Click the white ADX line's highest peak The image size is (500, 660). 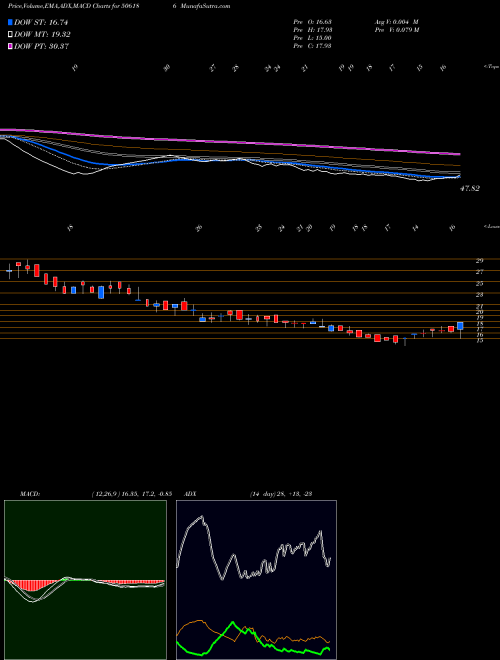tap(202, 517)
